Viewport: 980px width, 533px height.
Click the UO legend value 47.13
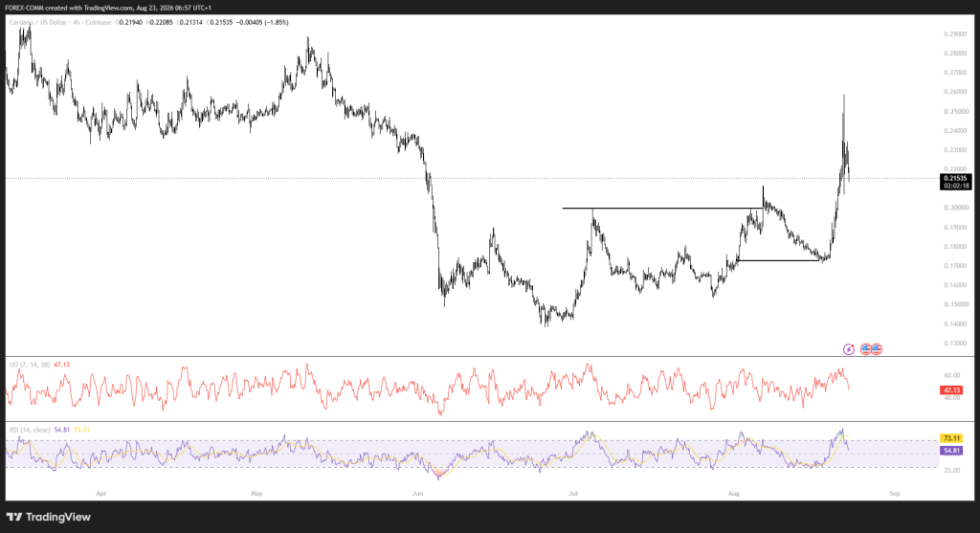[62, 365]
